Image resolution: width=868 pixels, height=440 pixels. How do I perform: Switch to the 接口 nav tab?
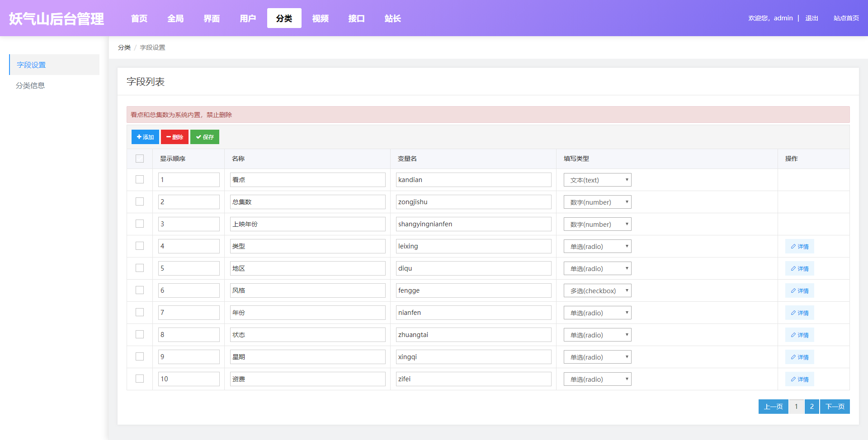[356, 18]
